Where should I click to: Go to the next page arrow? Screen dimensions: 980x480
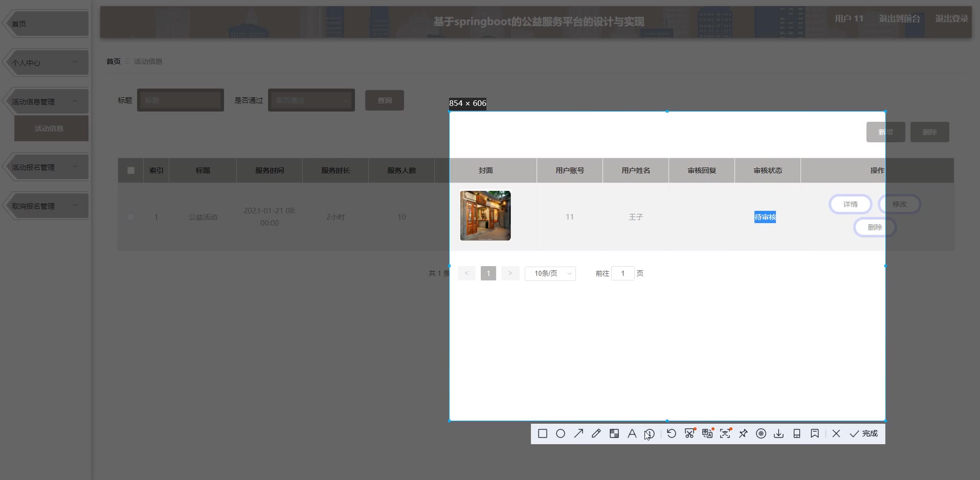(510, 273)
